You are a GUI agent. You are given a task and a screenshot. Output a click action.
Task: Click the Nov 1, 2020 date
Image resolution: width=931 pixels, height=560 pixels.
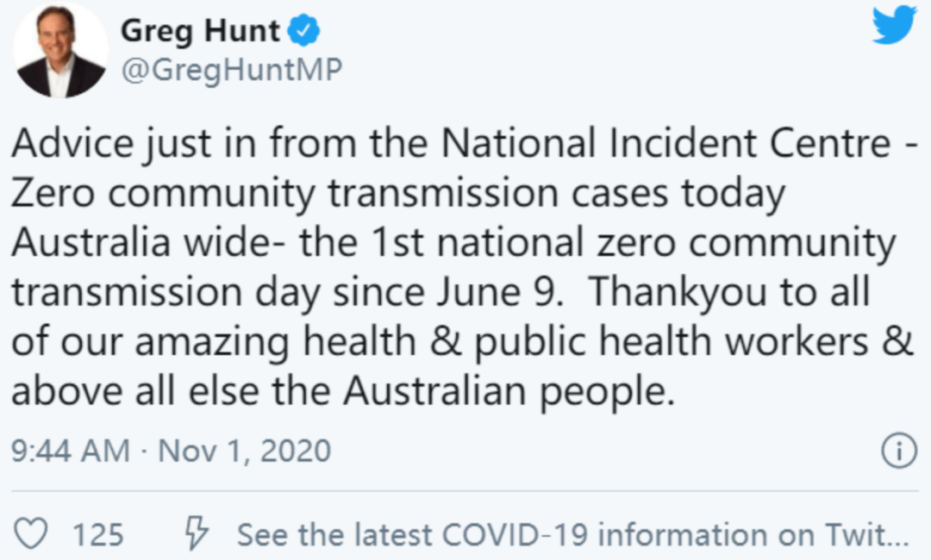pyautogui.click(x=245, y=451)
